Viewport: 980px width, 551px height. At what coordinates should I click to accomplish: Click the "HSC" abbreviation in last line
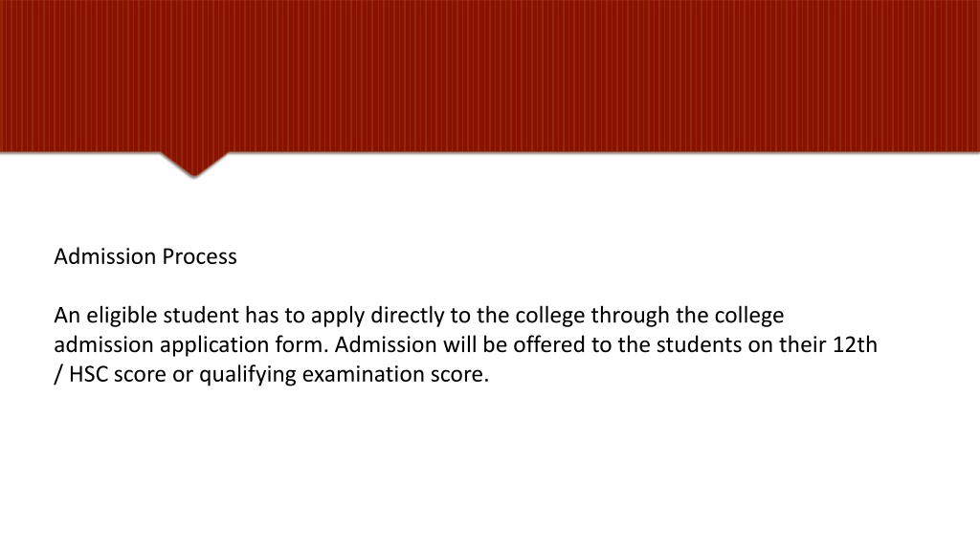88,374
